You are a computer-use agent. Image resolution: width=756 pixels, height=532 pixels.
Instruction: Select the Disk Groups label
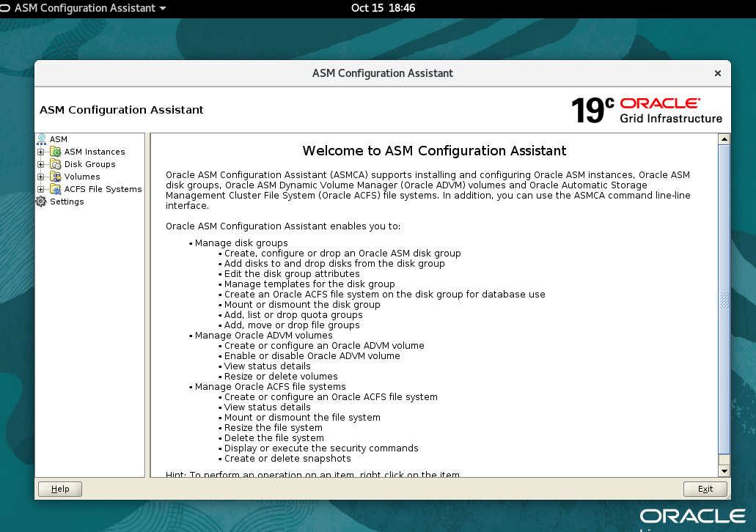tap(90, 164)
